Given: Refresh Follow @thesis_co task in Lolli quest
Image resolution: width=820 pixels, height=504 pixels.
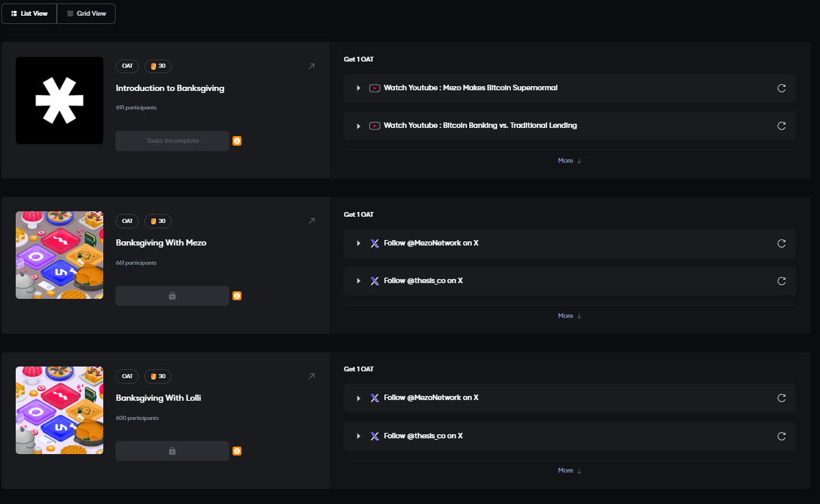Looking at the screenshot, I should click(x=782, y=436).
